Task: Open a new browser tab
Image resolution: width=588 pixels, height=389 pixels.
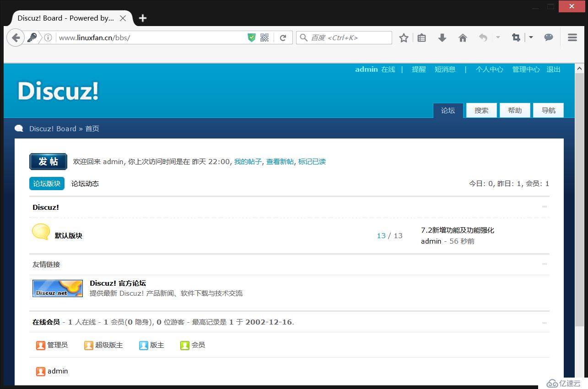Action: click(x=143, y=18)
